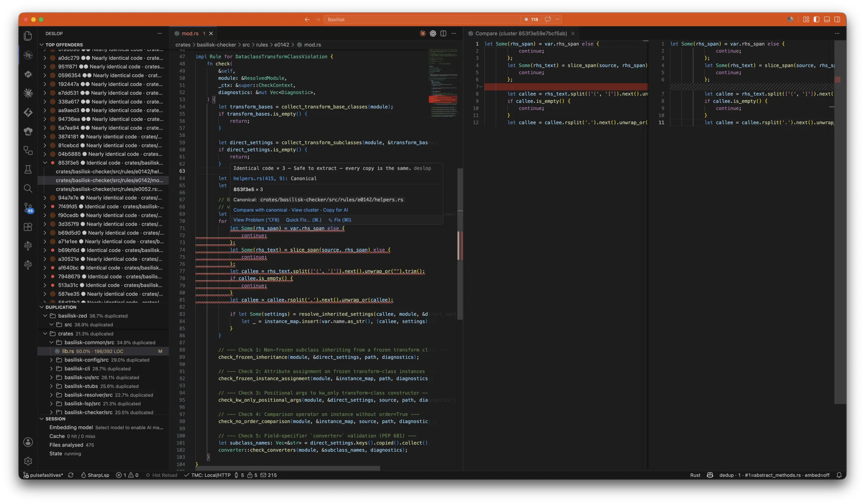Image resolution: width=865 pixels, height=504 pixels.
Task: Open the Explorer files view
Action: coord(28,36)
